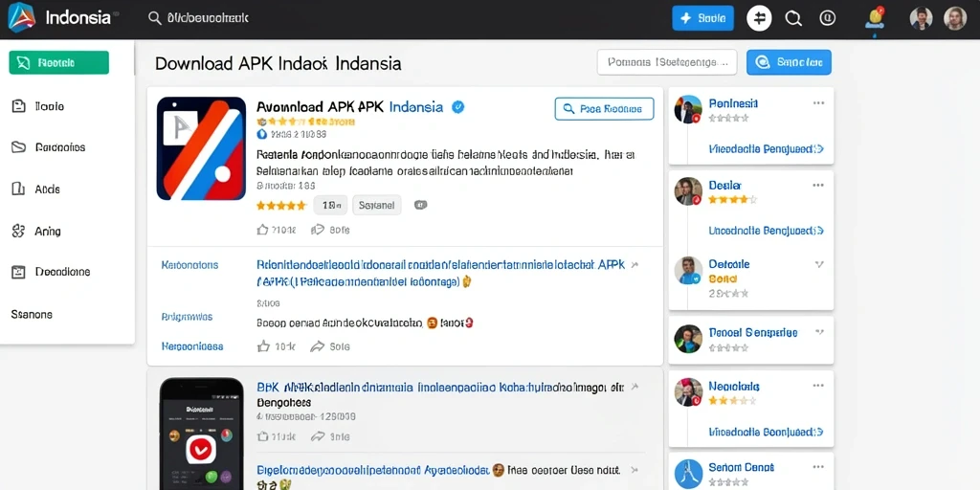Expand the arrow at right of Bigelomedey post
Viewport: 980px width, 490px height.
(635, 469)
